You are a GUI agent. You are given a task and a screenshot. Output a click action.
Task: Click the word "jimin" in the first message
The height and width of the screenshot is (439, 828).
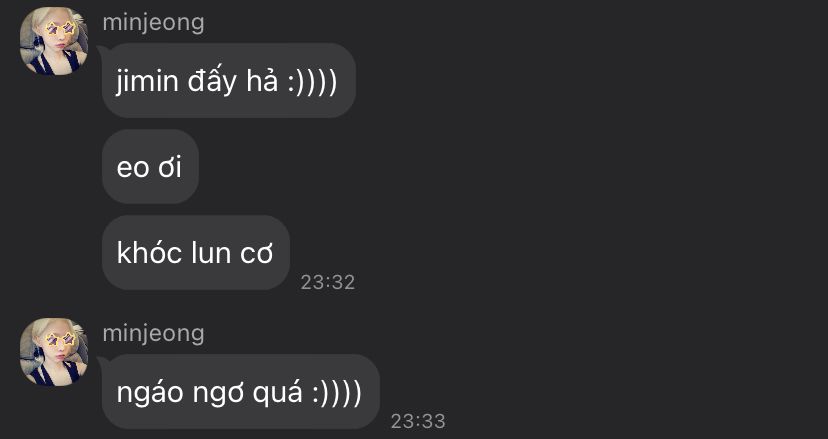[147, 82]
